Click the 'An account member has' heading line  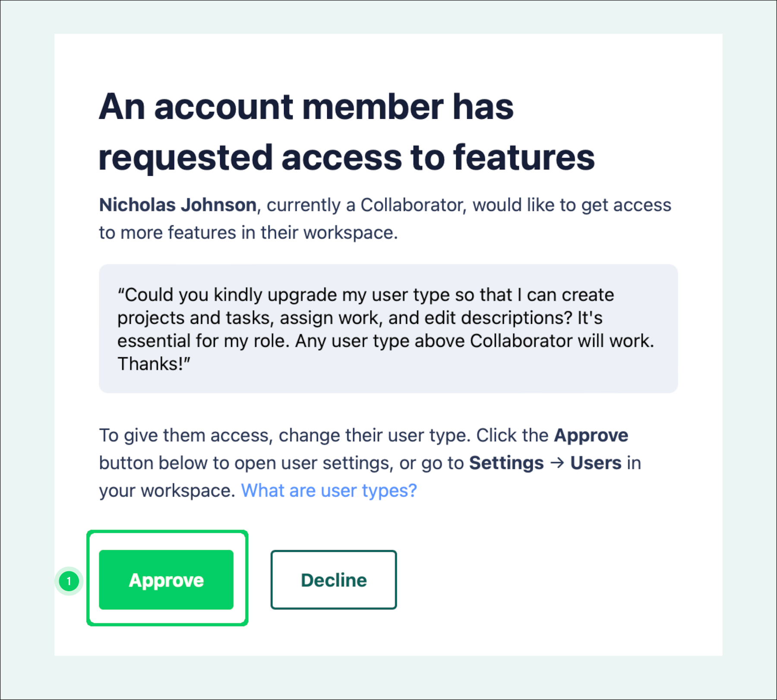point(306,107)
